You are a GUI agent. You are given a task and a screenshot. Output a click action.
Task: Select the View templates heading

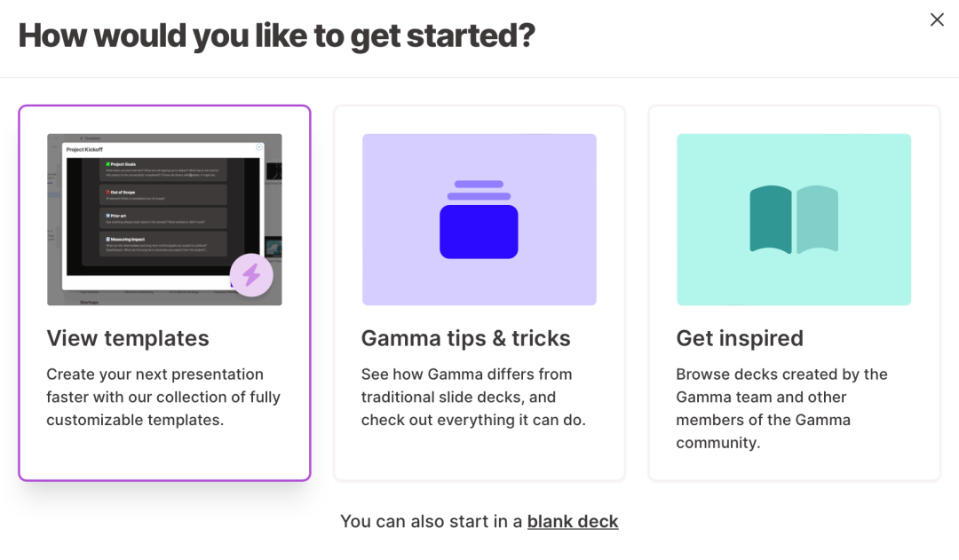point(128,338)
